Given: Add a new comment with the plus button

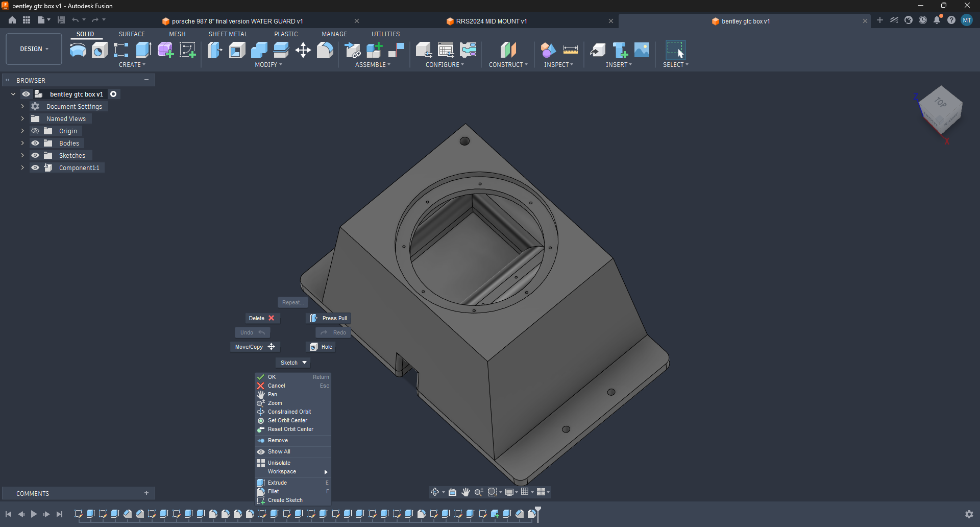Looking at the screenshot, I should (146, 493).
